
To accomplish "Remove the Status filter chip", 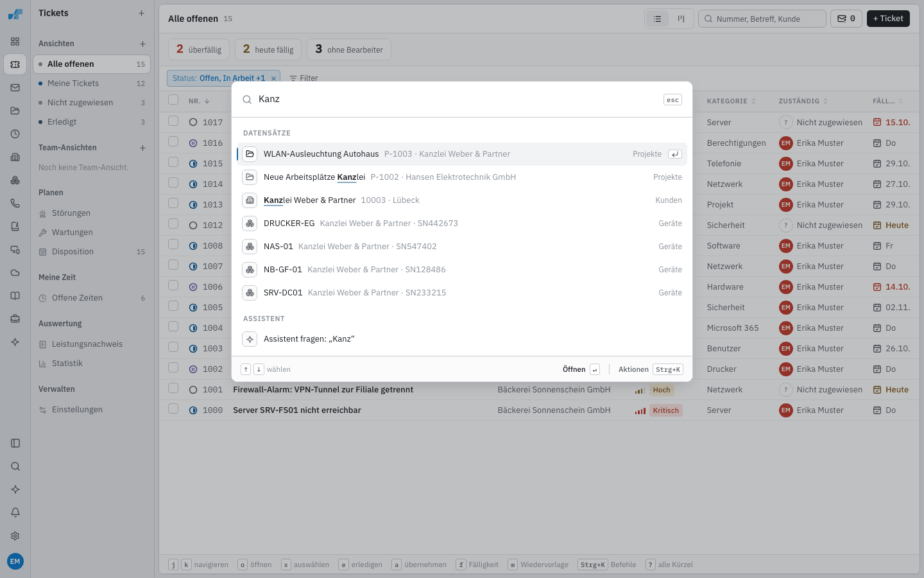I will (x=273, y=78).
